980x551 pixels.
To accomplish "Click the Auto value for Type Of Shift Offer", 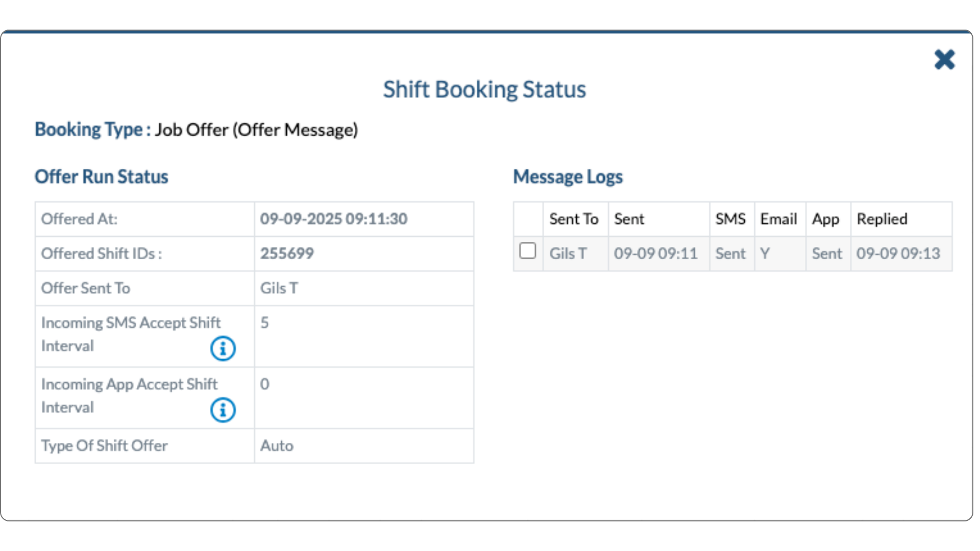I will point(277,446).
